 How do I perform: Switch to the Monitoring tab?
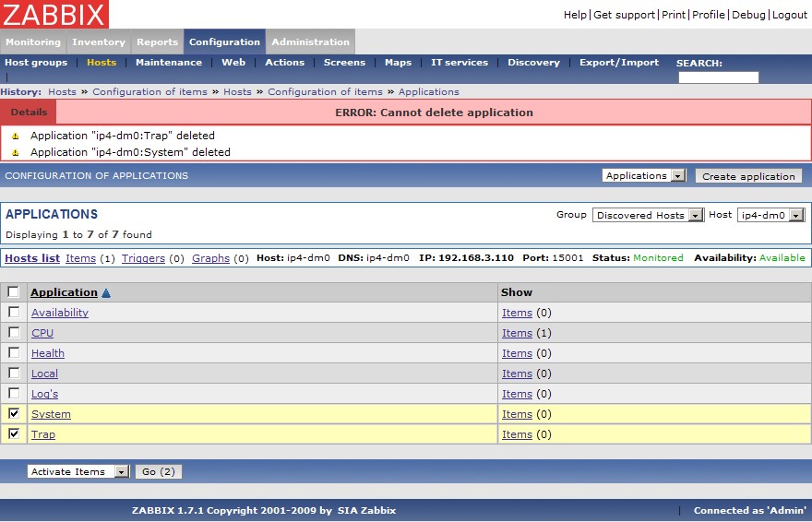point(33,42)
